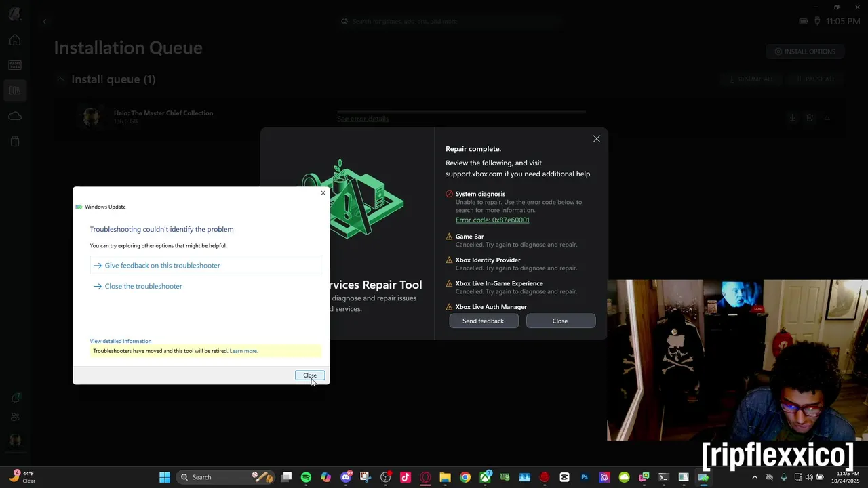The image size is (868, 488).
Task: Resume Halo download with the download icon
Action: 792,118
